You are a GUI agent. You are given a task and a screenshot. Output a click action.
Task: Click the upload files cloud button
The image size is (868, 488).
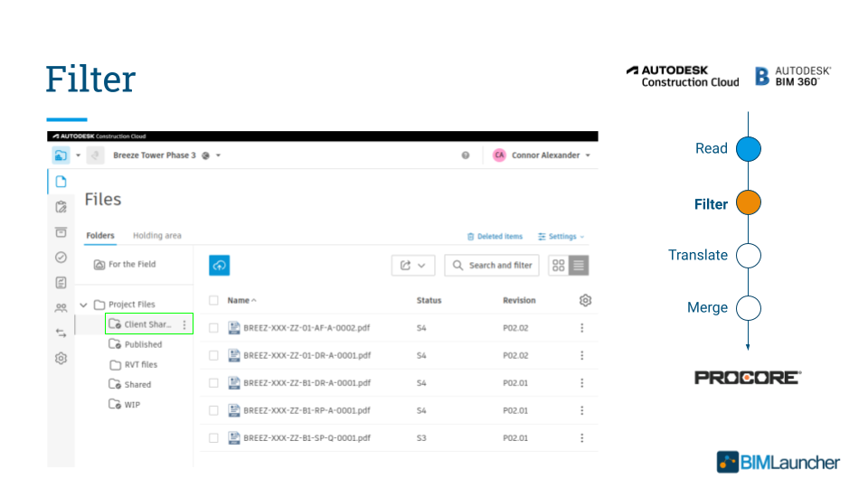(x=219, y=265)
